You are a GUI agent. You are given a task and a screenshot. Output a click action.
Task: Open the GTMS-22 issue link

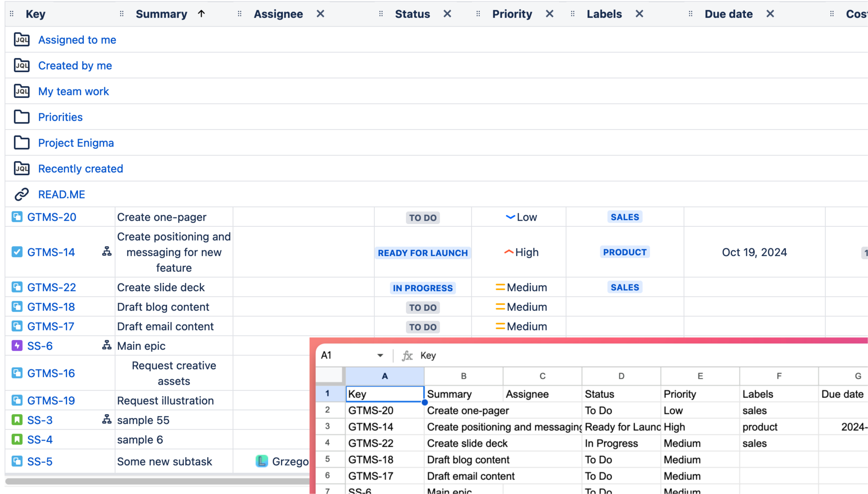[x=52, y=287]
